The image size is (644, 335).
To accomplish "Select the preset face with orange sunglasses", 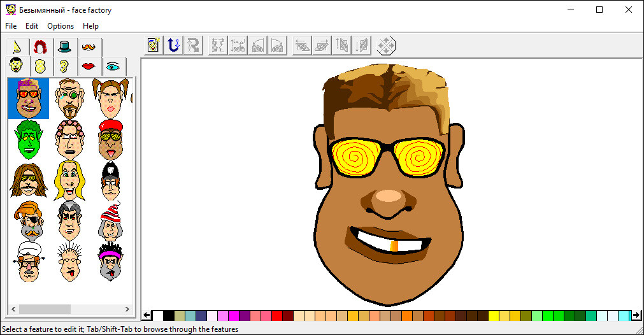I will [28, 99].
